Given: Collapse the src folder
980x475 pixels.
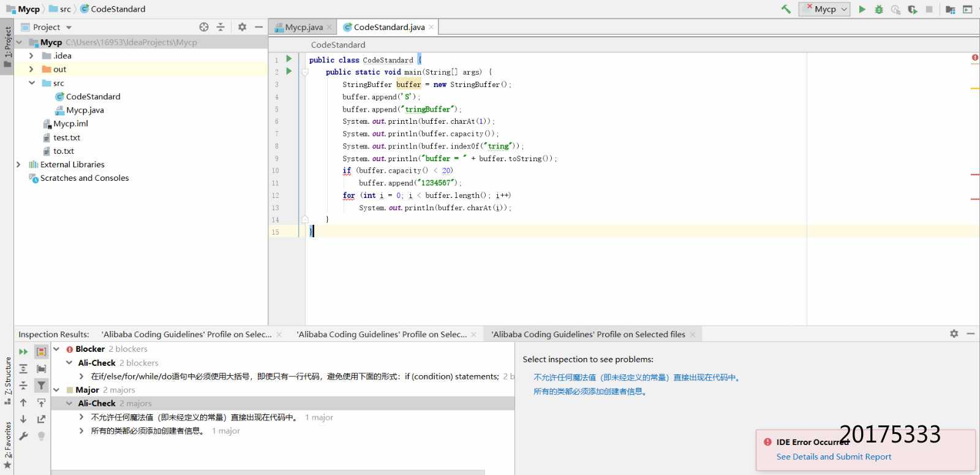Looking at the screenshot, I should pos(31,83).
